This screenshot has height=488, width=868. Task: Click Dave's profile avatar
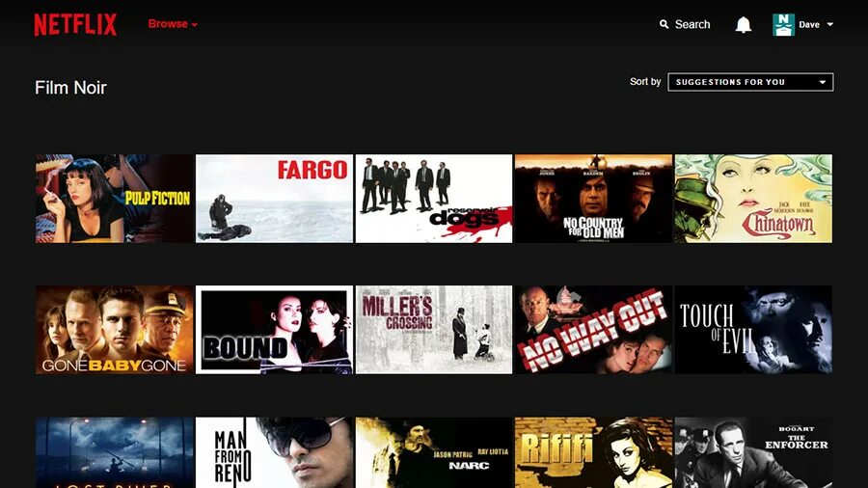pyautogui.click(x=783, y=25)
